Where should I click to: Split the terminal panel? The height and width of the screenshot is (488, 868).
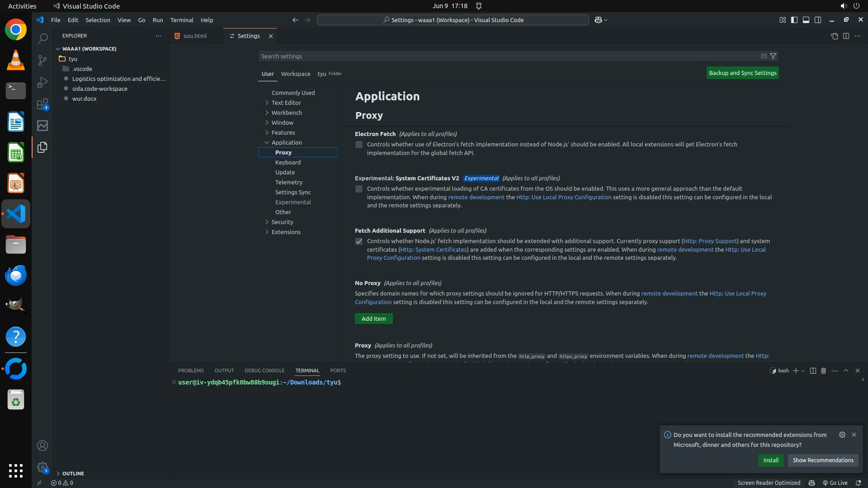pos(813,371)
